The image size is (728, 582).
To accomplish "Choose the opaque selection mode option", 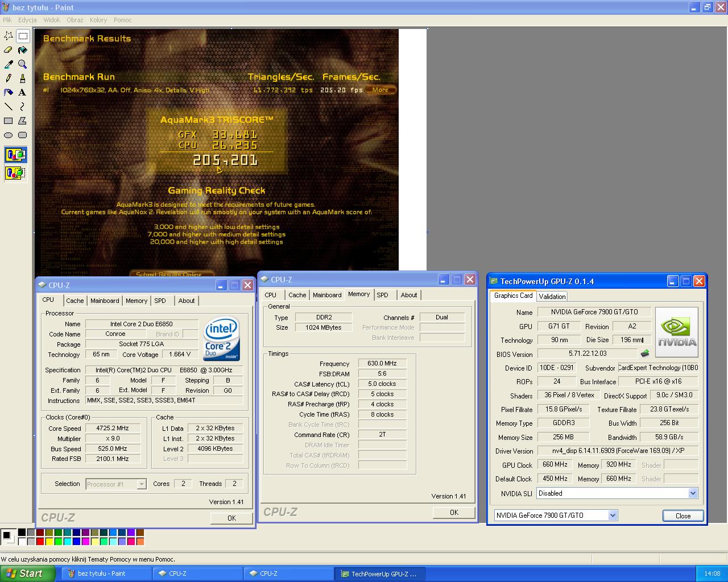I will pos(16,154).
